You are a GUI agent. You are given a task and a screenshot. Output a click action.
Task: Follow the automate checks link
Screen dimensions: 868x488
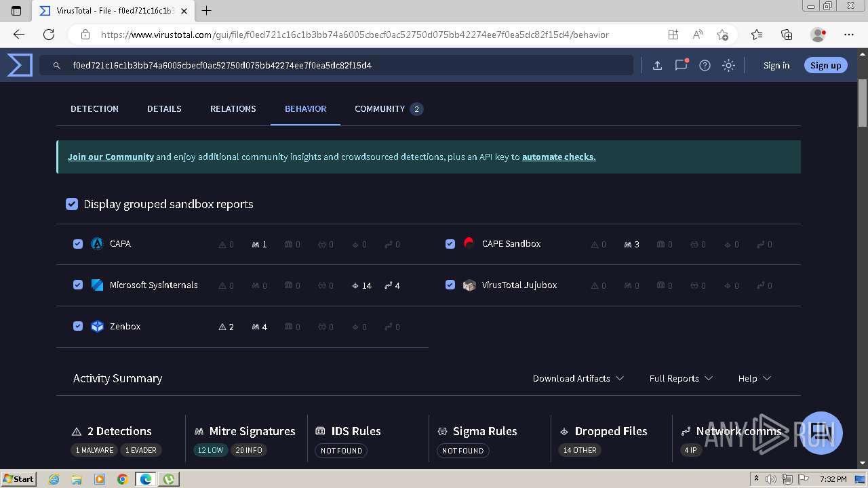click(559, 157)
